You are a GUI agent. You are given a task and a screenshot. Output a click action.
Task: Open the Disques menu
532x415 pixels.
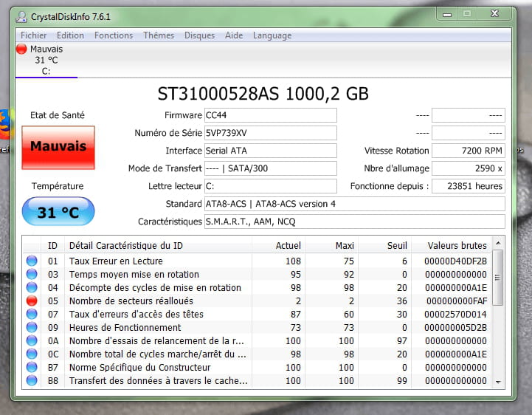(x=199, y=35)
